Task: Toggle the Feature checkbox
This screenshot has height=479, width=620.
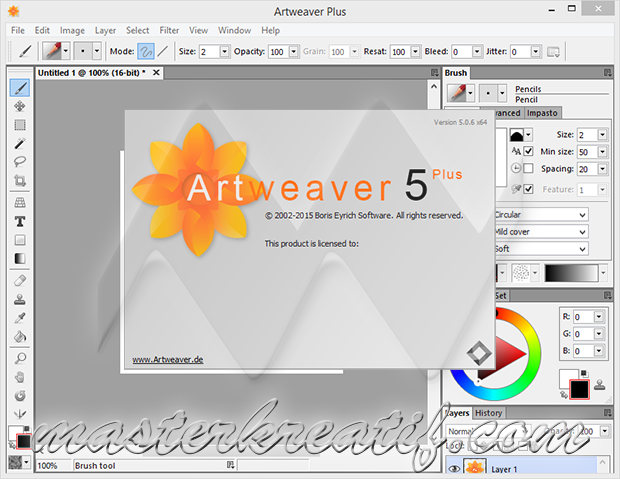Action: click(x=528, y=189)
